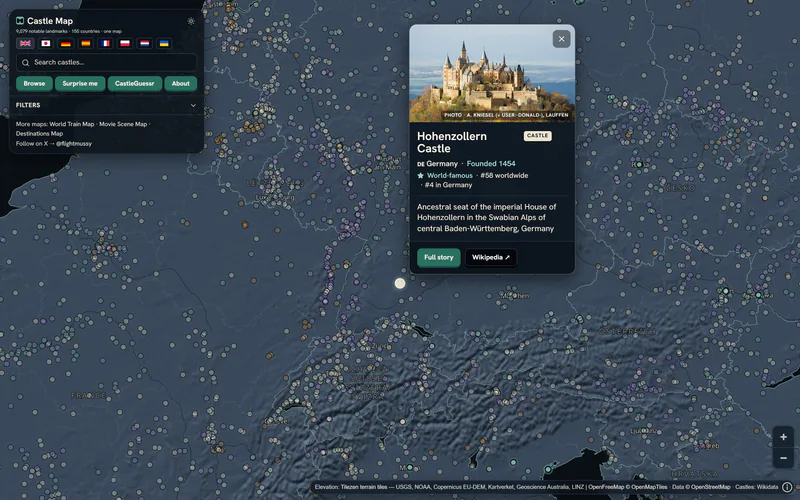
Task: Open the Destinations Map link
Action: [x=39, y=134]
